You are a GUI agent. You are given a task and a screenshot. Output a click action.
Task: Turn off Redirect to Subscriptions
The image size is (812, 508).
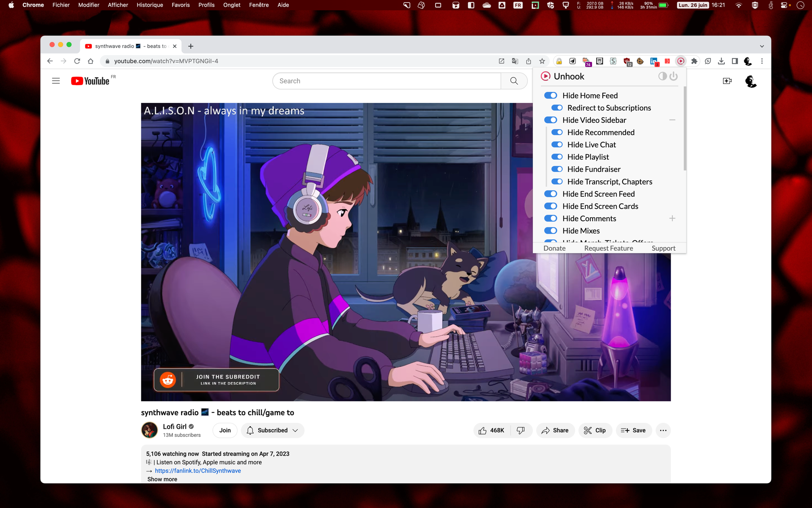[x=557, y=108]
